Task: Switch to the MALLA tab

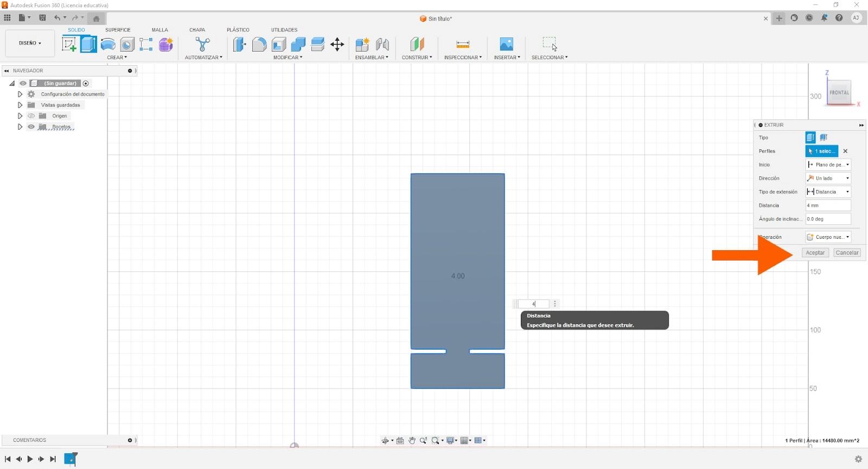Action: 159,30
